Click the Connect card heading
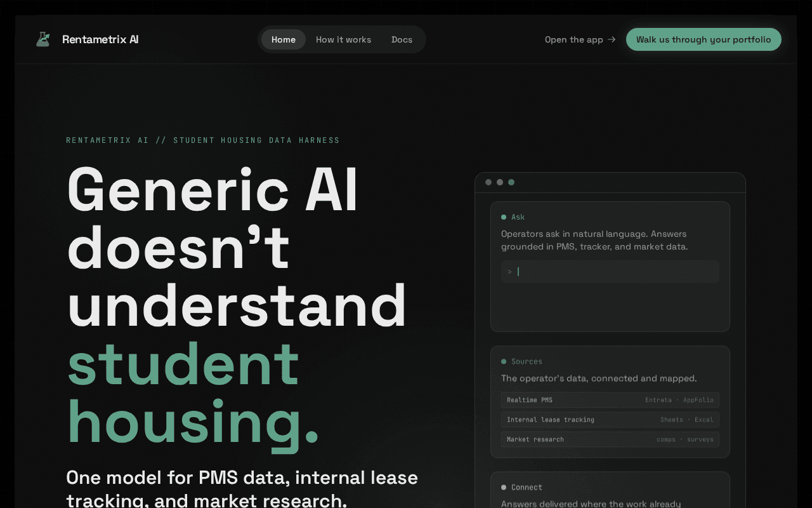Image resolution: width=812 pixels, height=508 pixels. coord(527,487)
